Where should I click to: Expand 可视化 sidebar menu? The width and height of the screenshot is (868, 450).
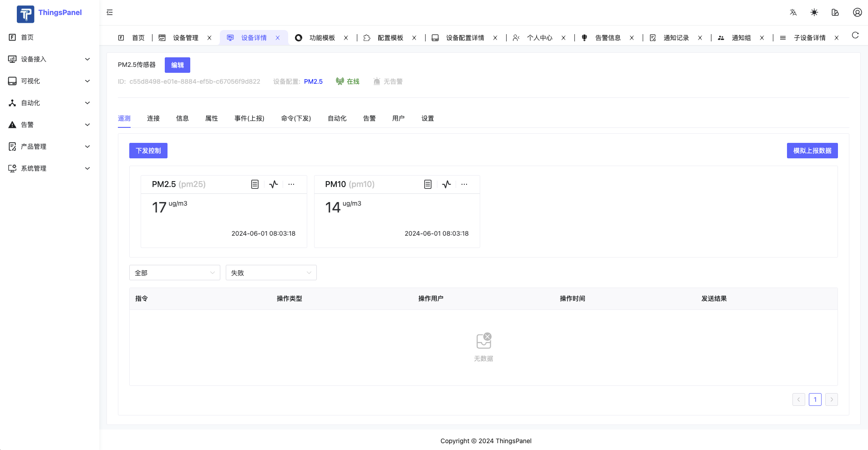(50, 81)
